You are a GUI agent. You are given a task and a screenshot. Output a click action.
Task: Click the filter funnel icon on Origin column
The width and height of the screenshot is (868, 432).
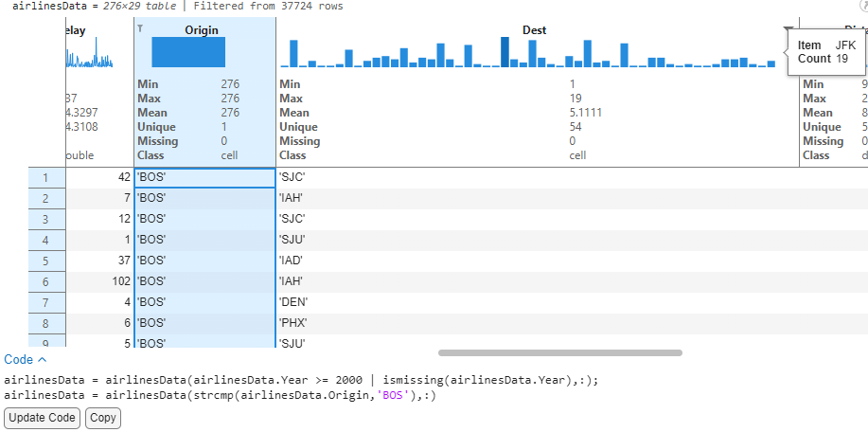(141, 27)
